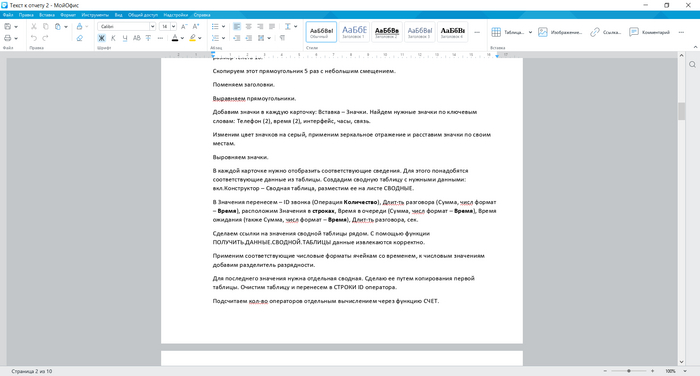Expand the Save options arrow
Viewport: 700px width, 376px height.
pyautogui.click(x=16, y=27)
